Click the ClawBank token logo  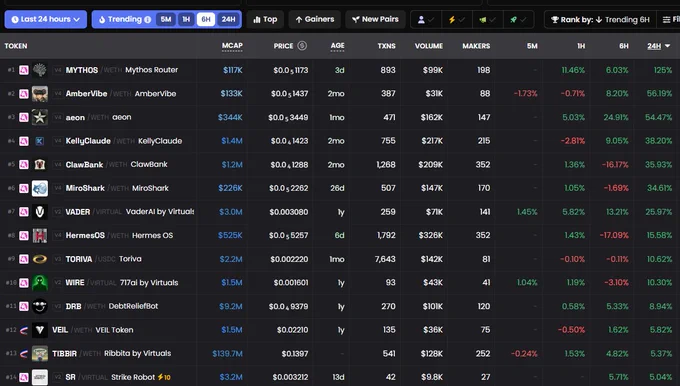tap(40, 164)
